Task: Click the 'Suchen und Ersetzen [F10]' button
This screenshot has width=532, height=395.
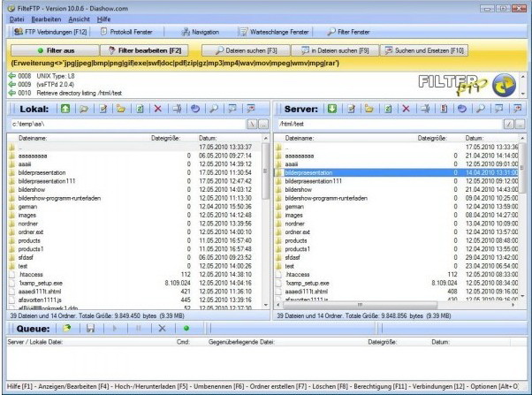Action: click(459, 51)
